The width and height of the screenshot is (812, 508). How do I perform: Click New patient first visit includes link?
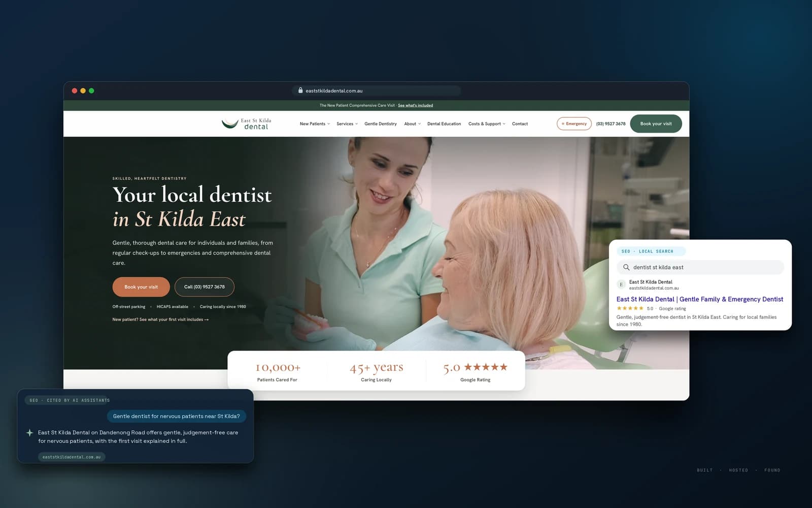[160, 320]
